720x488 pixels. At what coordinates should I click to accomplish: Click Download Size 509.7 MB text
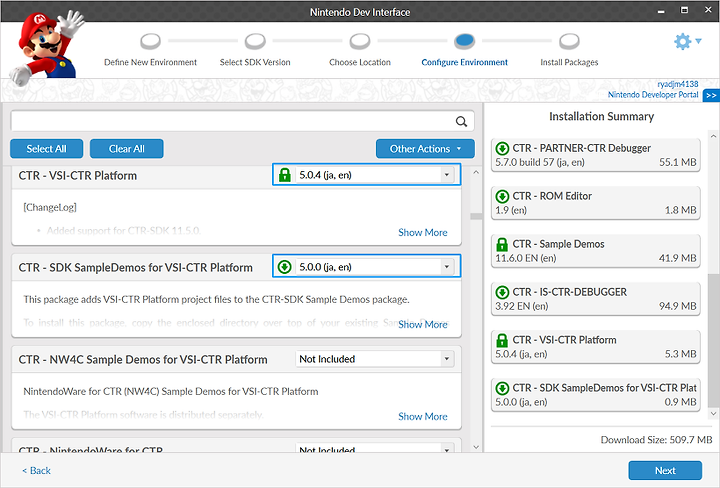656,440
